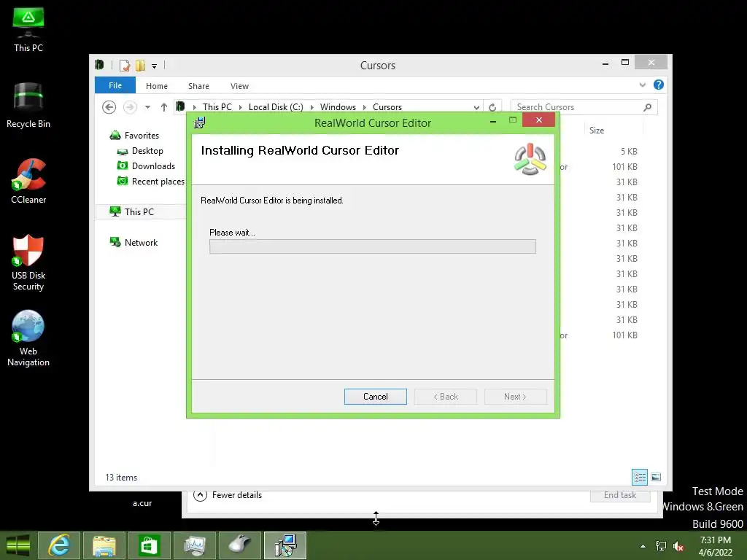Viewport: 747px width, 560px height.
Task: Select Favorites in the navigation pane
Action: click(x=135, y=135)
